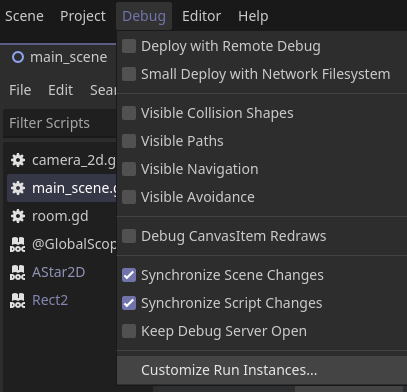Click doc icon beside @GlobalScope

click(x=18, y=245)
